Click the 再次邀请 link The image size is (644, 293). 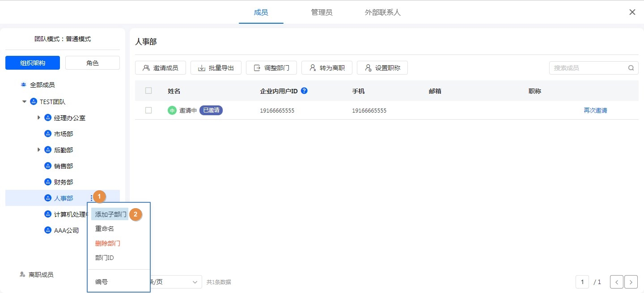pos(595,110)
